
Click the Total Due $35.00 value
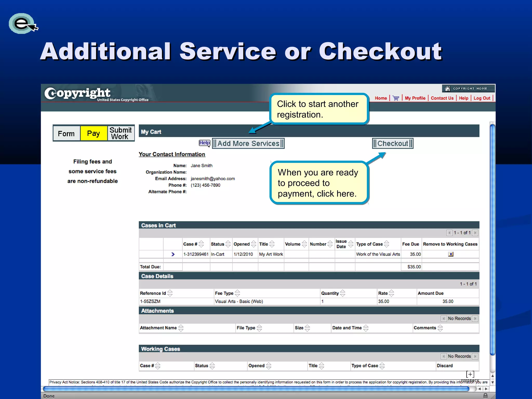coord(414,267)
